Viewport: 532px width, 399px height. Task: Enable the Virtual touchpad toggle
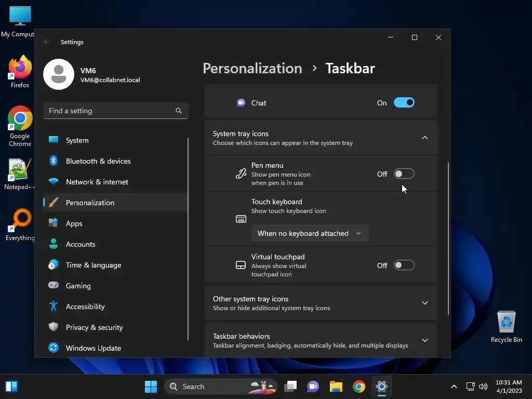(404, 265)
